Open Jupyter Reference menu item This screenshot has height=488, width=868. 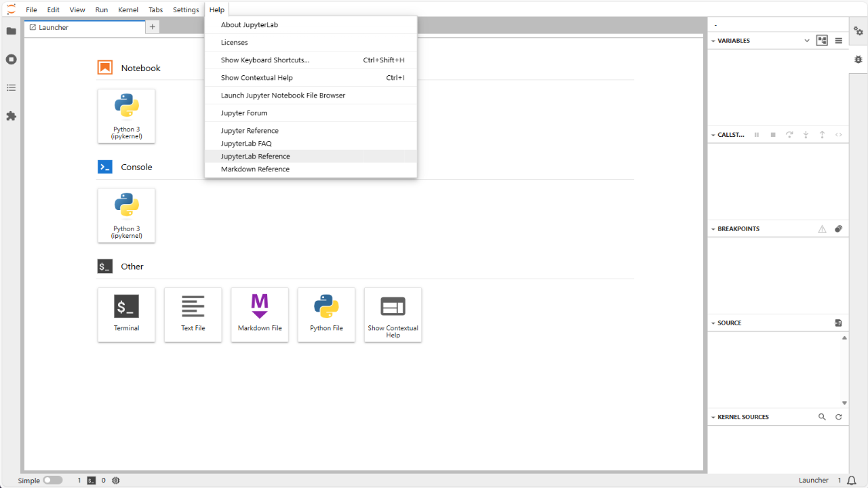tap(311, 131)
